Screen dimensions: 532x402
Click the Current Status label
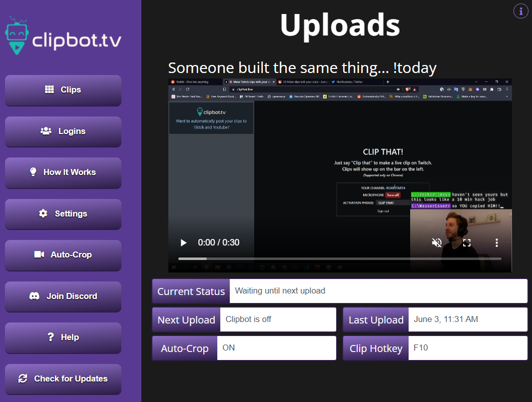[x=191, y=291]
